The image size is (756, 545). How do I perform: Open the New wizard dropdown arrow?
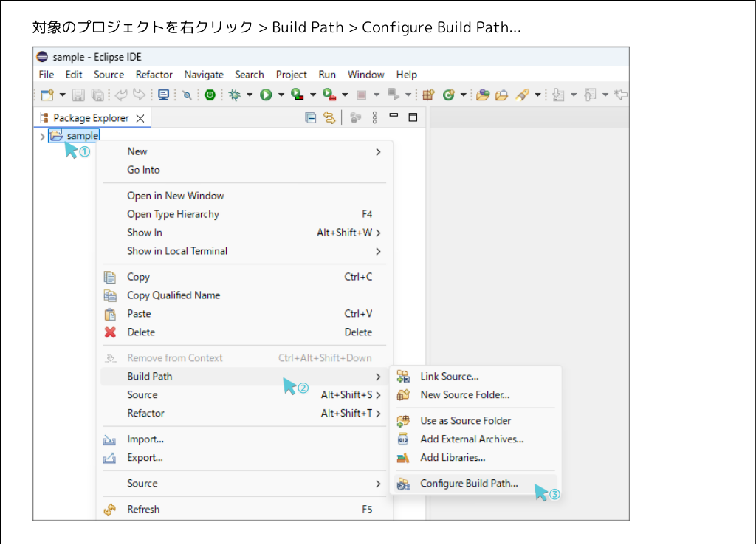62,95
